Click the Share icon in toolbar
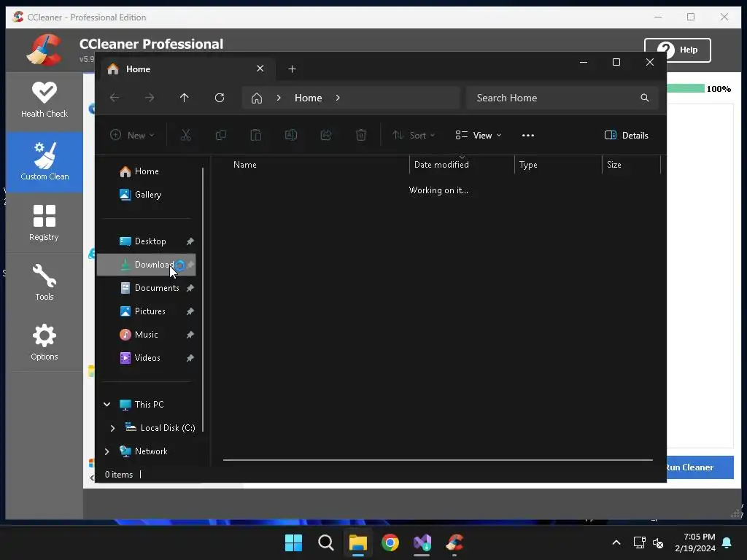 [x=326, y=135]
